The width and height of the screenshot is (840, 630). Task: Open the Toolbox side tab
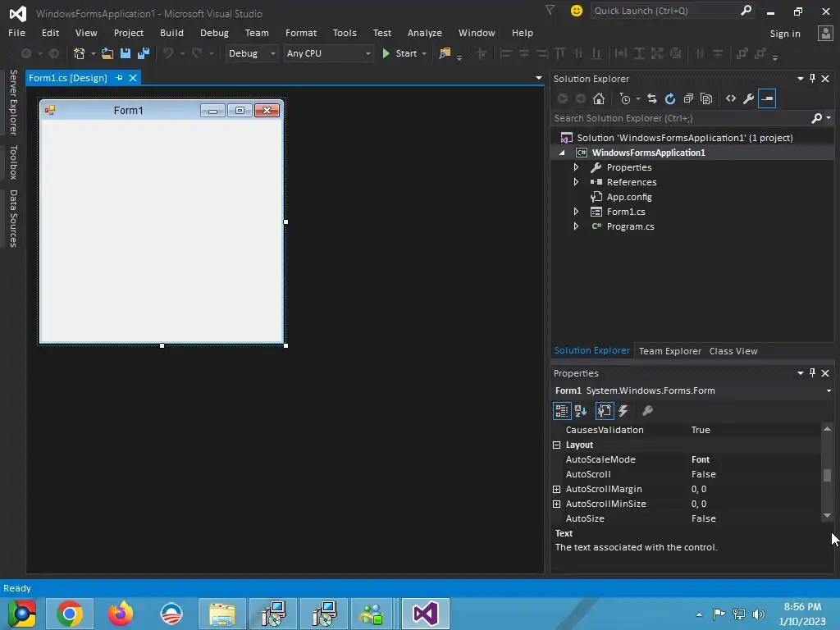point(13,162)
